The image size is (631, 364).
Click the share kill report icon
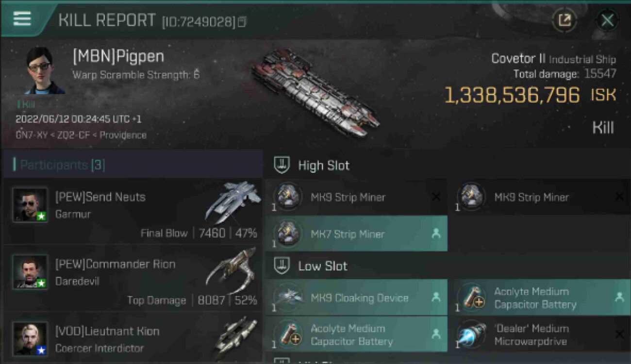pos(564,20)
